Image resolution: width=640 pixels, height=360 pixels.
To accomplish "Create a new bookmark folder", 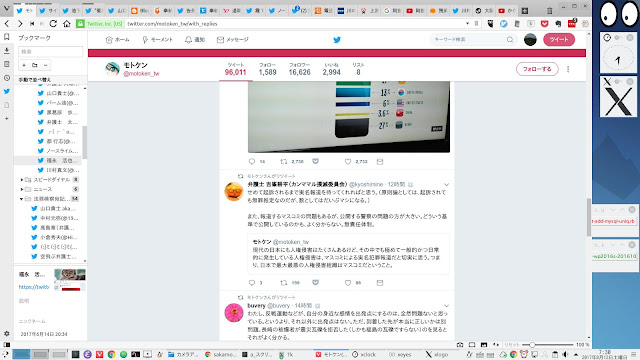I will click(35, 65).
